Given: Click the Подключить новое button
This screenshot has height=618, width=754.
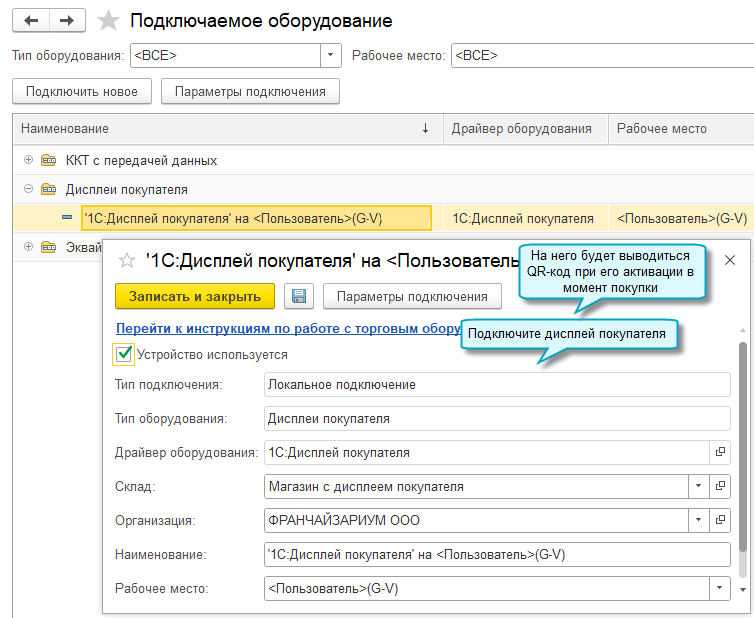Looking at the screenshot, I should [82, 91].
